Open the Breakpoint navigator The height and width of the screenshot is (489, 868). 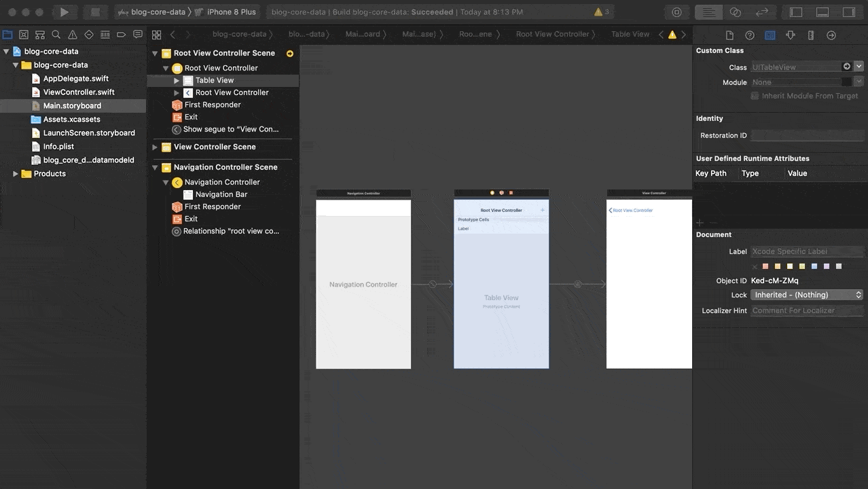[122, 35]
